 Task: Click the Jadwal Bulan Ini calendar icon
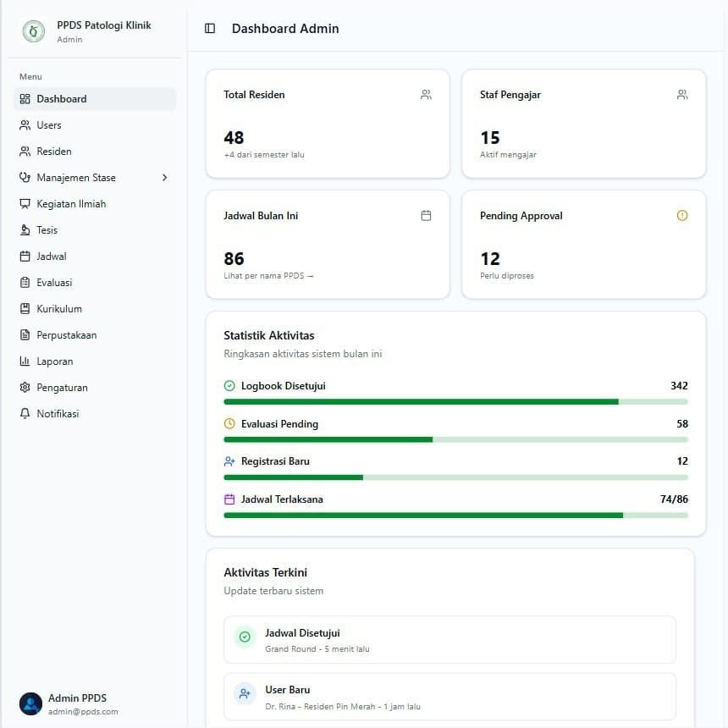pyautogui.click(x=426, y=215)
